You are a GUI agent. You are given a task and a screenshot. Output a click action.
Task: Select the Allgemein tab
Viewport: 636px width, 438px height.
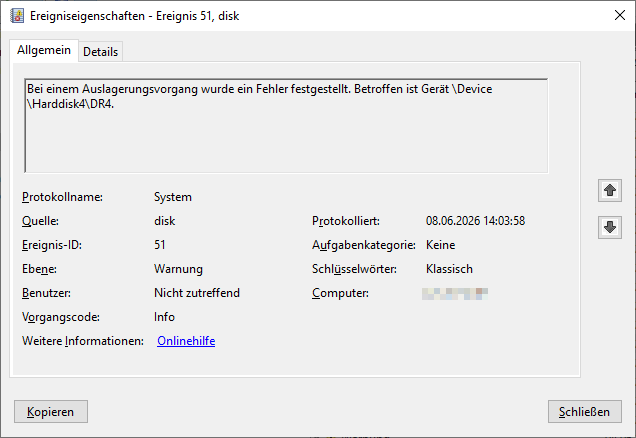(44, 50)
